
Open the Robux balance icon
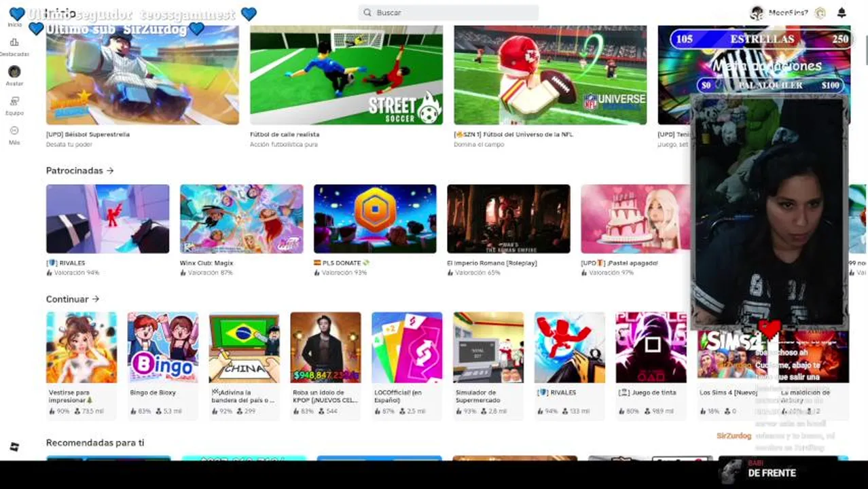[x=820, y=12]
